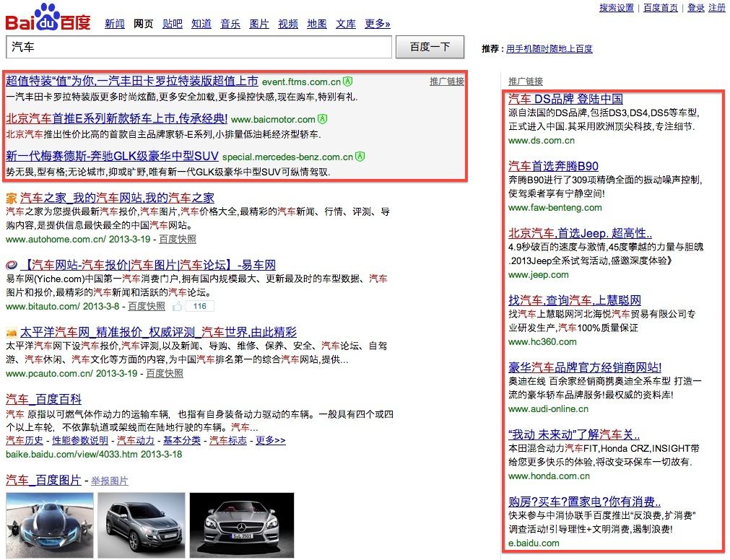Viewport: 730px width, 560px height.
Task: Click the 太平洋汽车网 favicon icon
Action: point(11,333)
